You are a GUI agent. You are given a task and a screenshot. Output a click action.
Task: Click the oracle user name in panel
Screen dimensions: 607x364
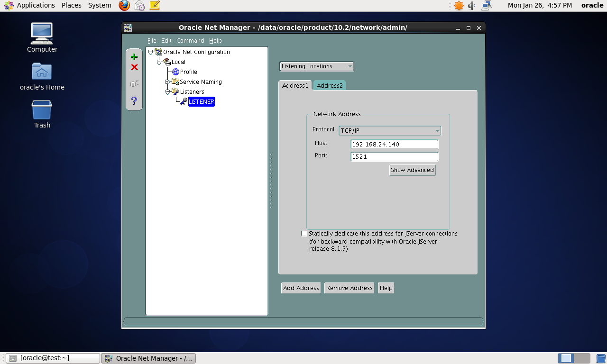pos(592,5)
